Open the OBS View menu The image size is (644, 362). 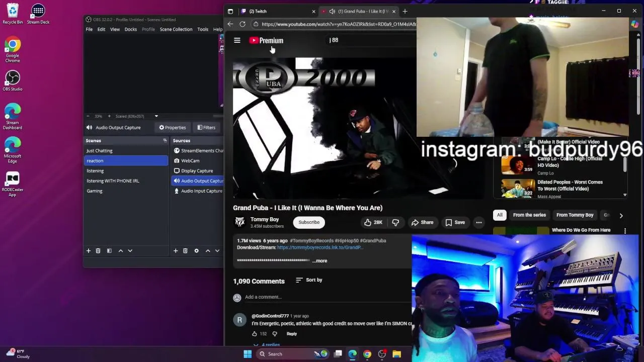point(115,30)
